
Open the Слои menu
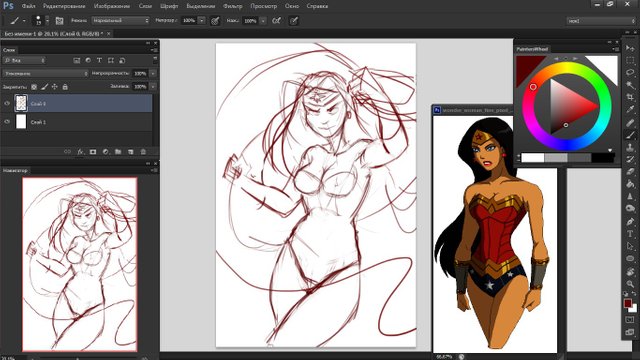(145, 6)
